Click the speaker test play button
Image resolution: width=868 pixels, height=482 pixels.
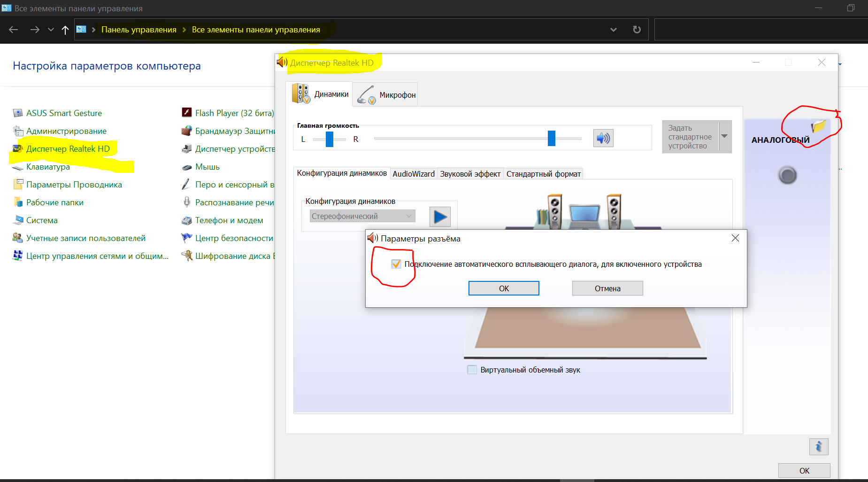[x=440, y=217]
